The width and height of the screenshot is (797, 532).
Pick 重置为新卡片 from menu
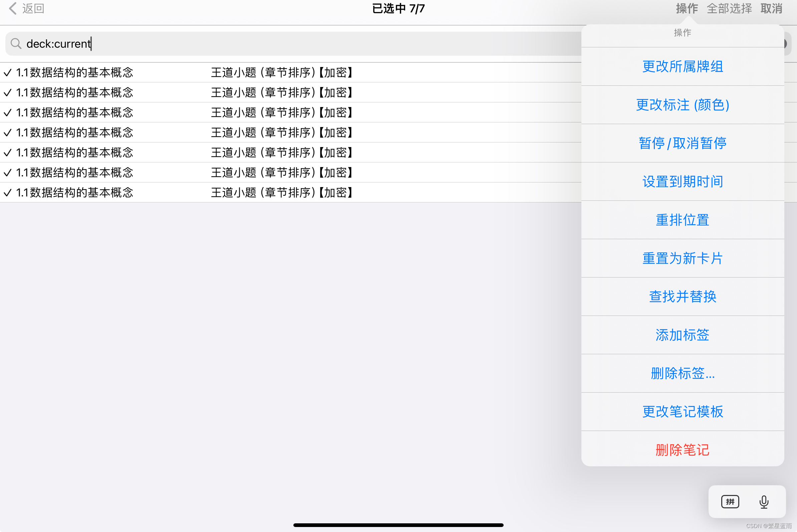coord(682,258)
